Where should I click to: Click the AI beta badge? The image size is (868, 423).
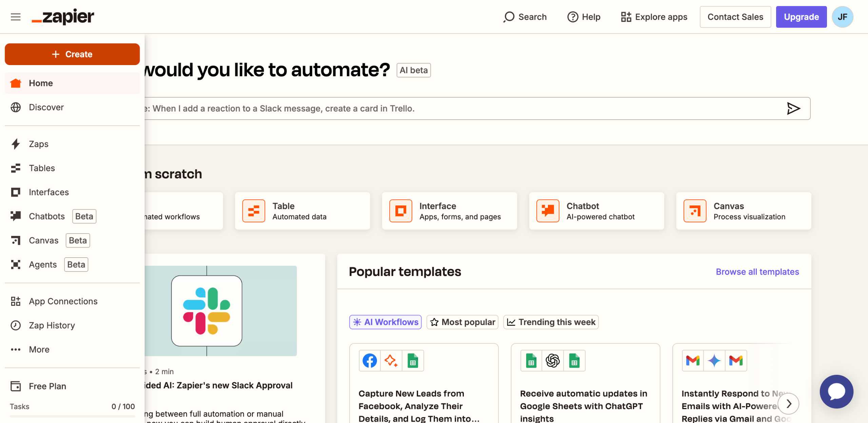(414, 70)
